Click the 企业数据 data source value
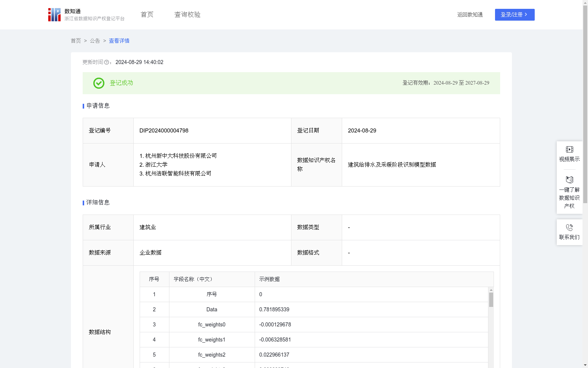 (150, 253)
